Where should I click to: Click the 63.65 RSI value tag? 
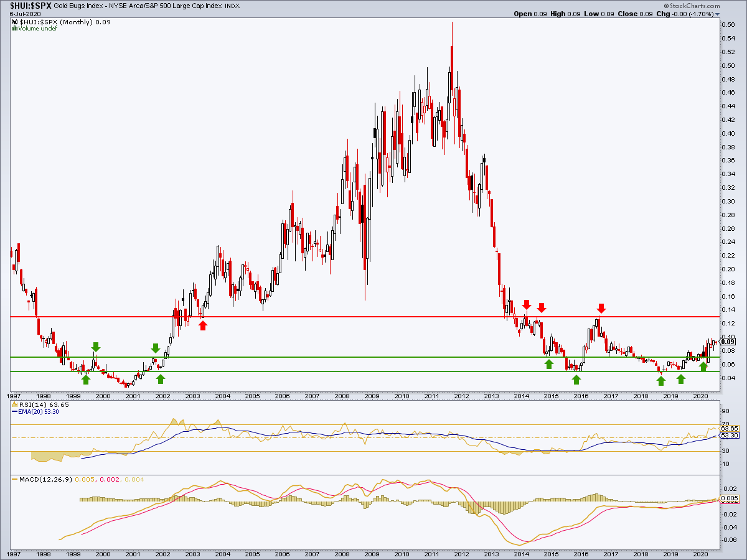pyautogui.click(x=729, y=428)
